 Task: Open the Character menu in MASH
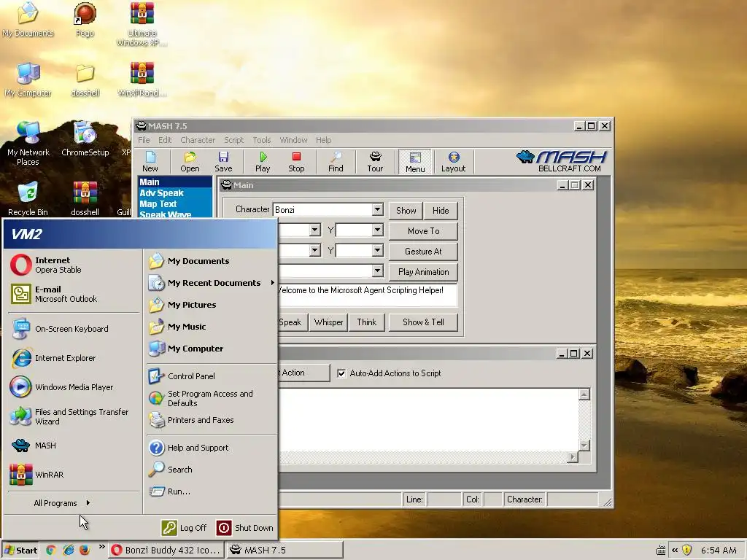pyautogui.click(x=198, y=140)
